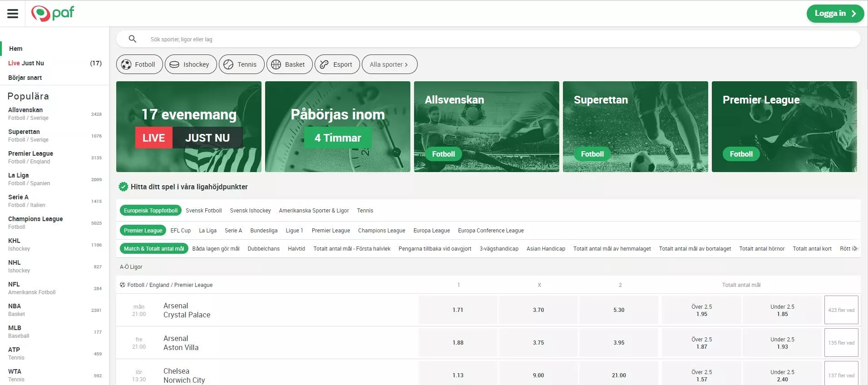Viewport: 868px width, 385px height.
Task: Click the Paf logo
Action: click(52, 13)
